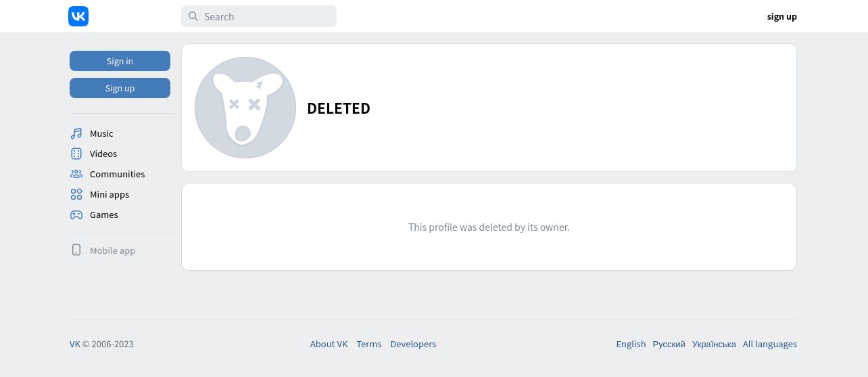Switch language to Українська
Viewport: 868px width, 377px height.
coord(714,344)
